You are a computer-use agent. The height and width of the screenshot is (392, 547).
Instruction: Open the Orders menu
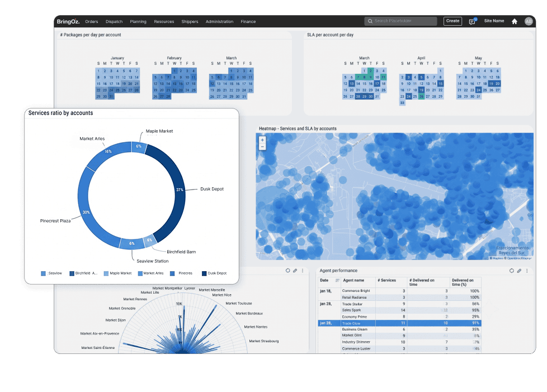91,22
